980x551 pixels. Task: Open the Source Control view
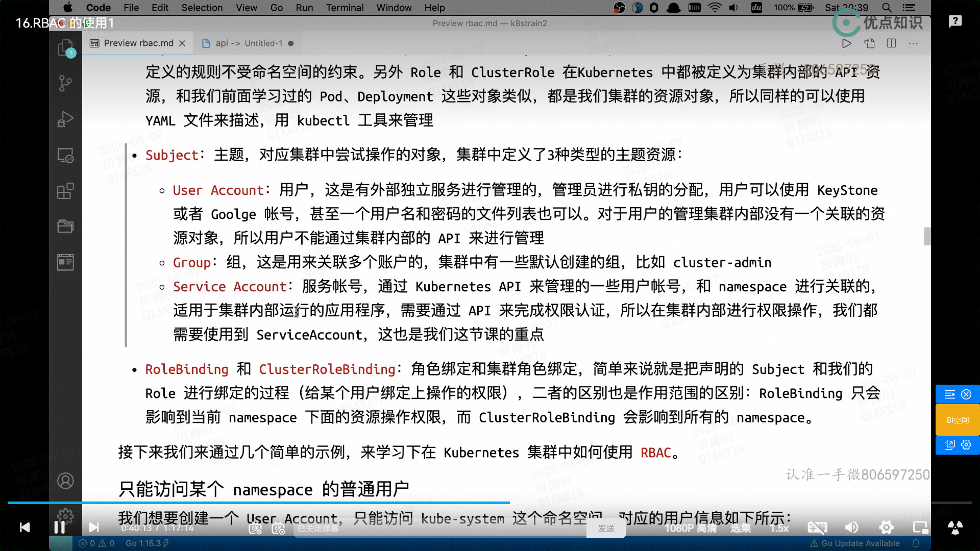pyautogui.click(x=65, y=84)
